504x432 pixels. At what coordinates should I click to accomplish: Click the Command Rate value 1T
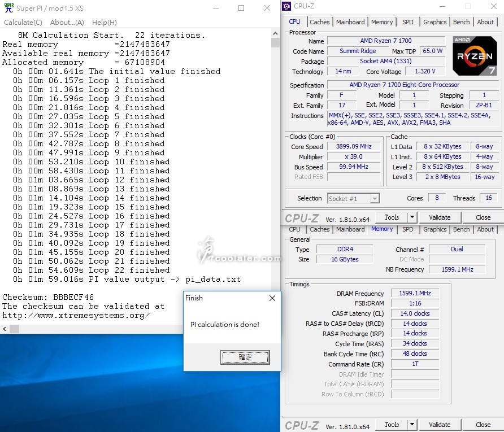click(415, 364)
